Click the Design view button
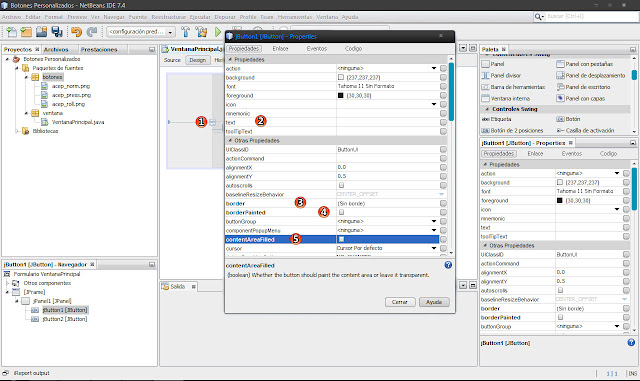This screenshot has height=381, width=640. pyautogui.click(x=198, y=60)
